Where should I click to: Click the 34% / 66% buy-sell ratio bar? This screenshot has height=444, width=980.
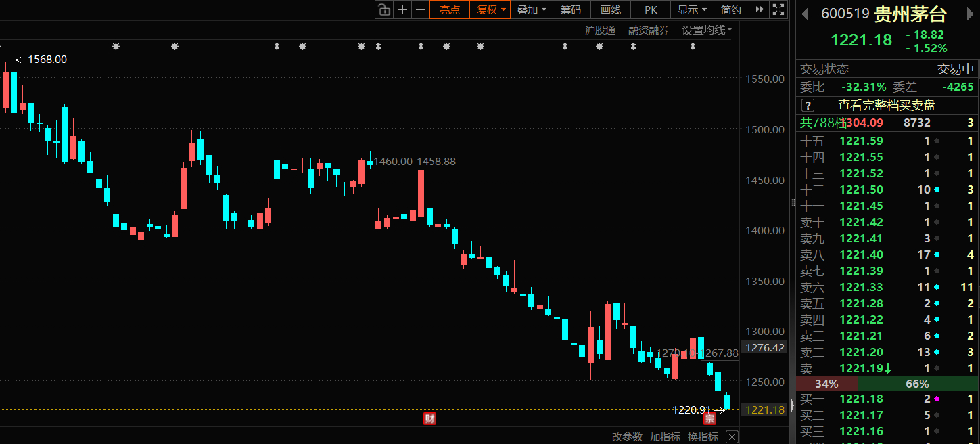[x=887, y=384]
